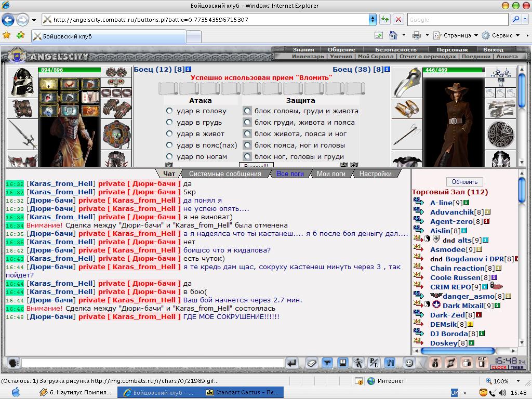Viewport: 532px width, 399px height.
Task: Click the friends group icon near EXIT
Action: click(x=467, y=363)
